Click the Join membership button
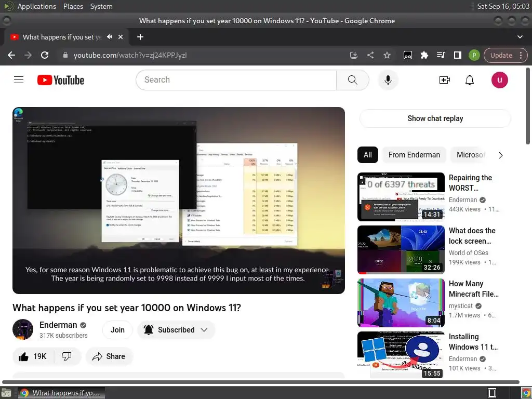The height and width of the screenshot is (399, 532). (x=117, y=330)
